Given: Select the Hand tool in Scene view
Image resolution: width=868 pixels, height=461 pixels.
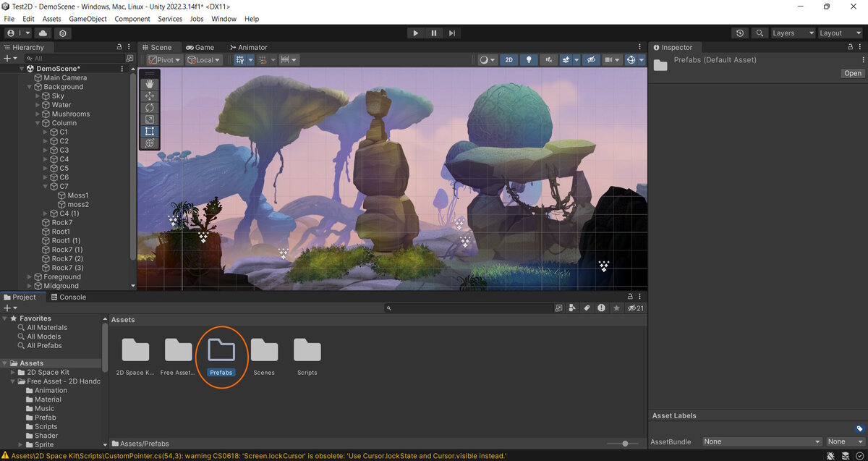Looking at the screenshot, I should [x=150, y=84].
